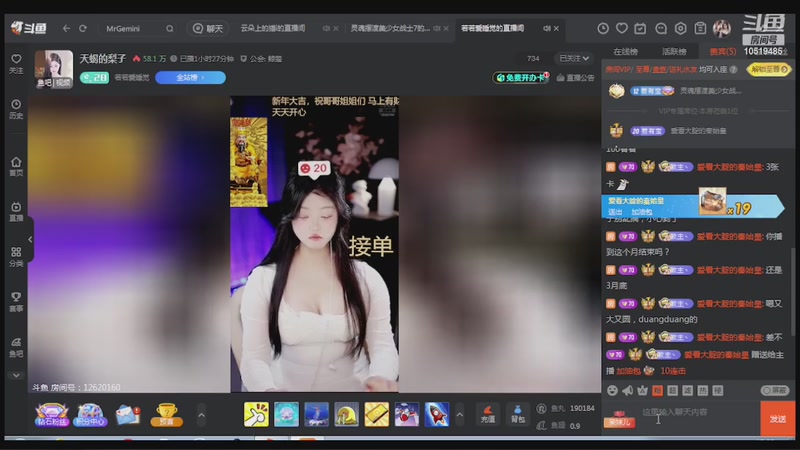Collapse the left panel with side arrow
This screenshot has width=800, height=450.
(x=30, y=239)
